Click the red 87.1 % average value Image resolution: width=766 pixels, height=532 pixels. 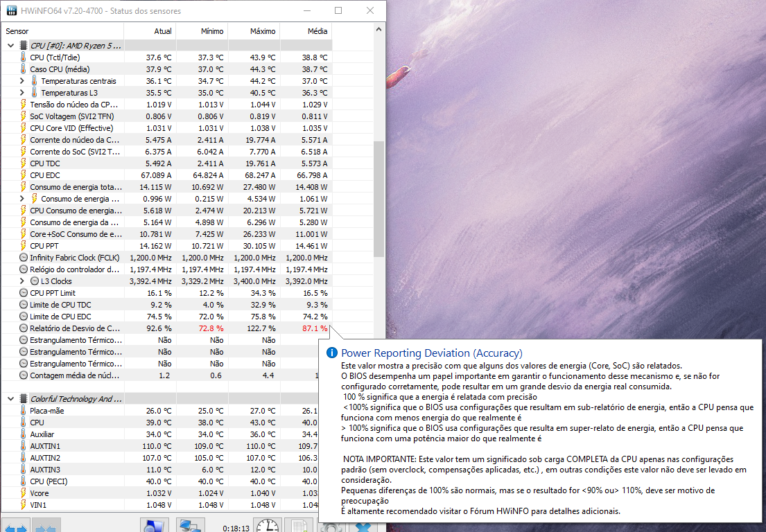315,328
